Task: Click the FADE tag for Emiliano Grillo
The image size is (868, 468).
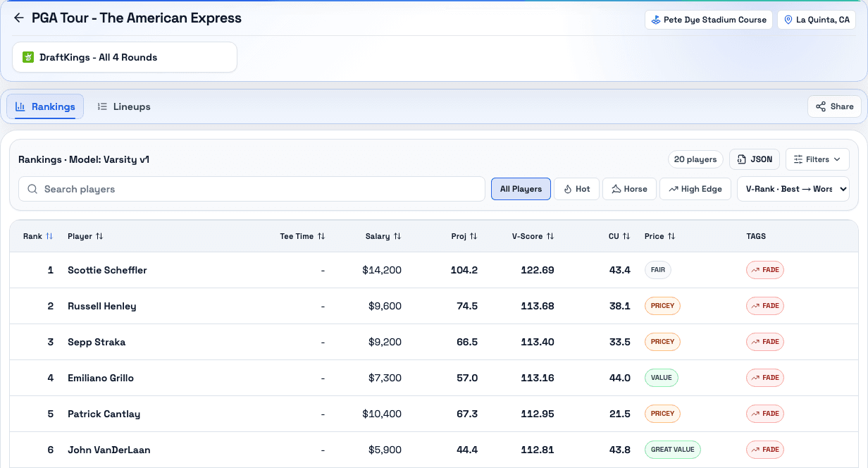Action: click(765, 378)
